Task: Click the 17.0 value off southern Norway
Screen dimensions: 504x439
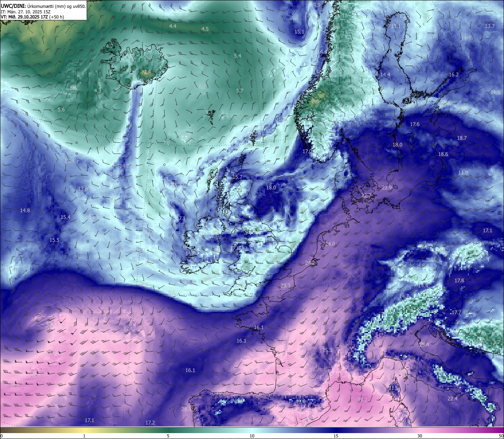Action: tap(307, 152)
